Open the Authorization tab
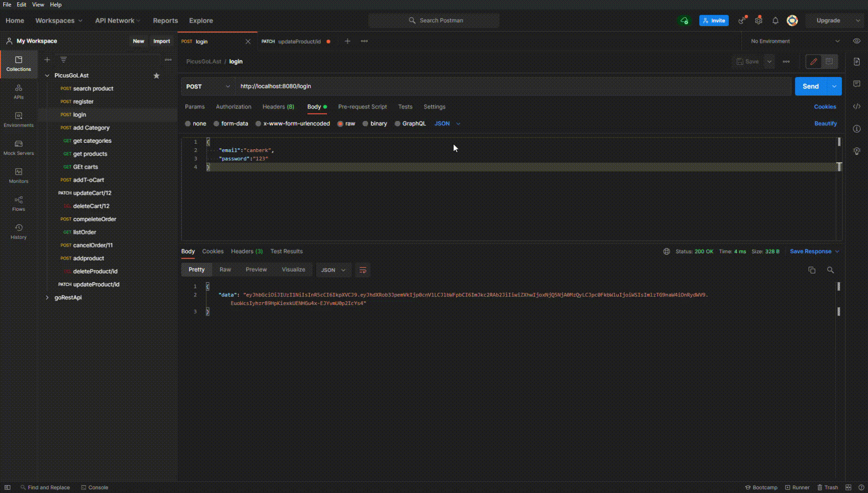 coord(234,107)
